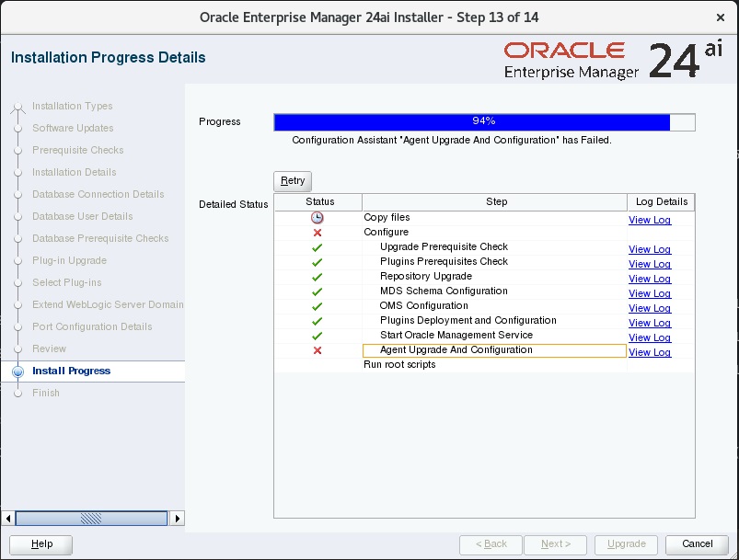The height and width of the screenshot is (560, 739).
Task: Open View Log for Upgrade Prerequisite Check
Action: tap(650, 249)
